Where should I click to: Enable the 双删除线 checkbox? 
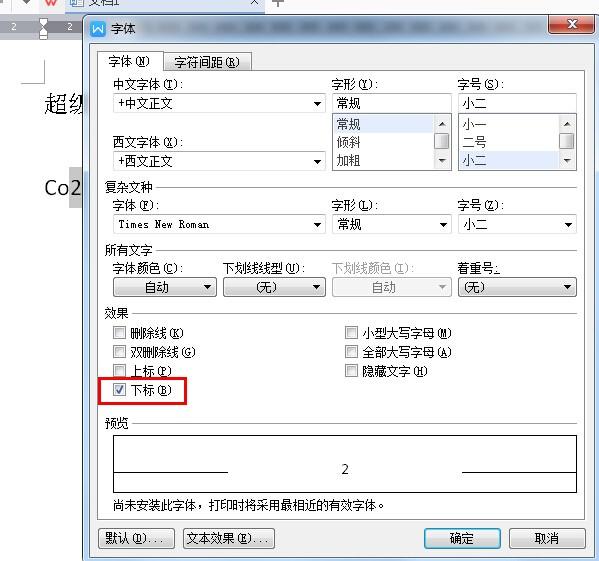119,351
